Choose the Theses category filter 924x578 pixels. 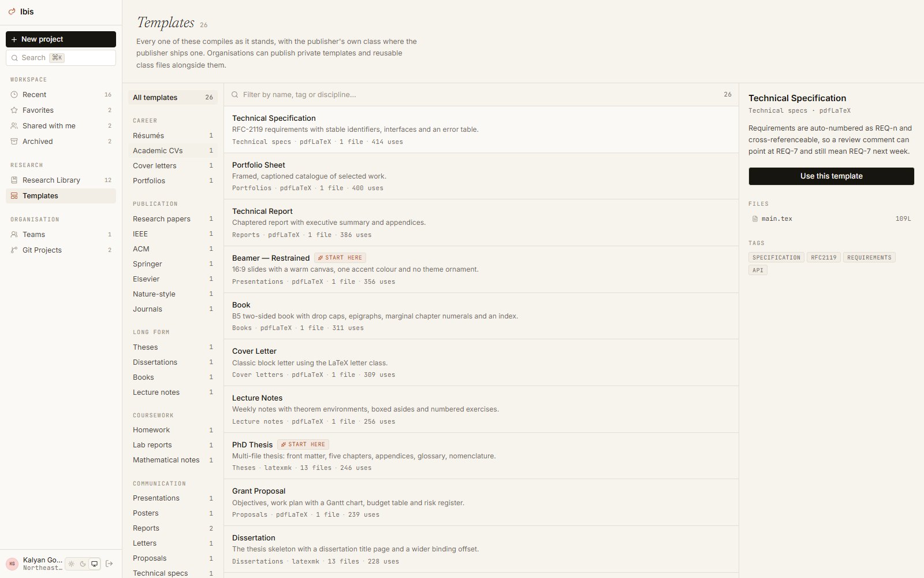(173, 347)
